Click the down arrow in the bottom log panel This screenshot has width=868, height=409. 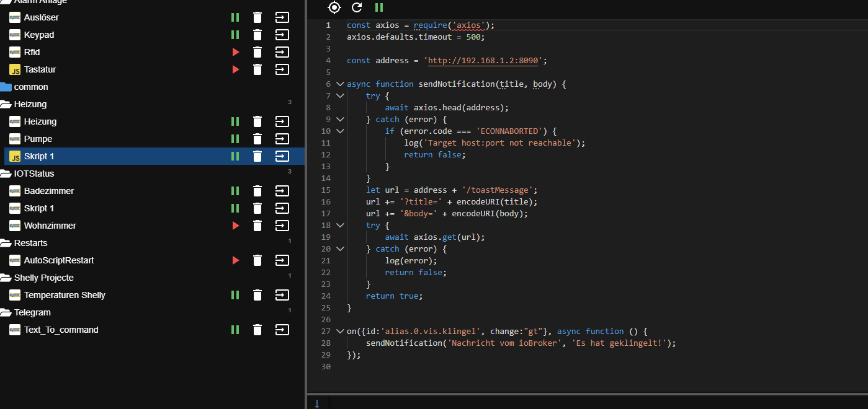pyautogui.click(x=317, y=403)
